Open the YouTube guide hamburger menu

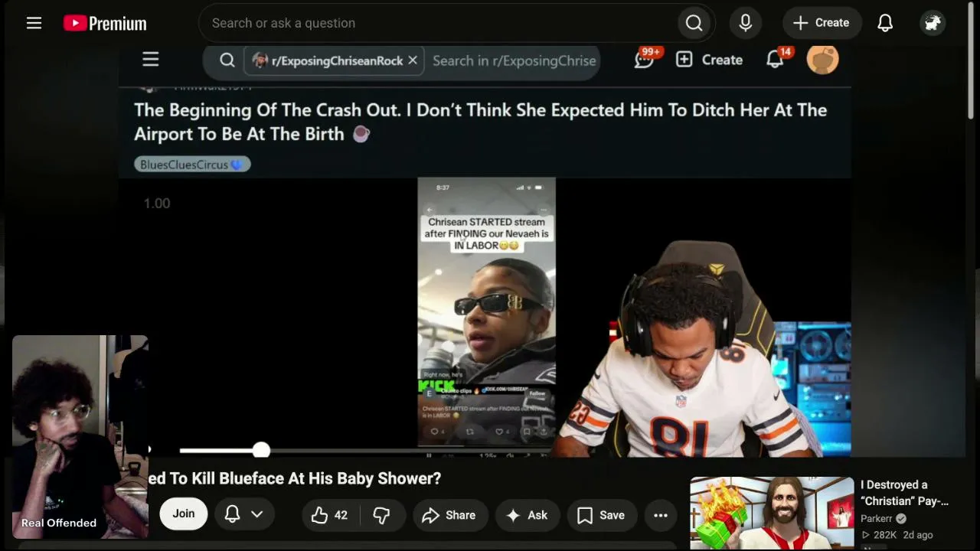34,23
